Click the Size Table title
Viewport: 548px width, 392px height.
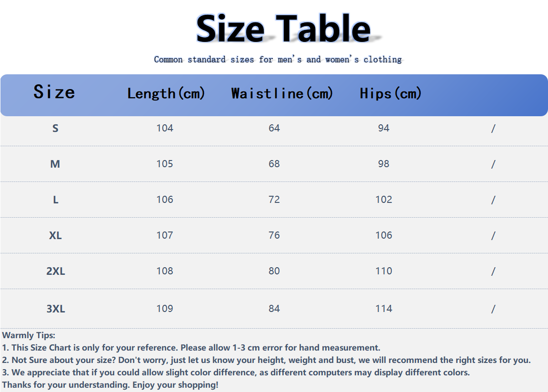283,28
